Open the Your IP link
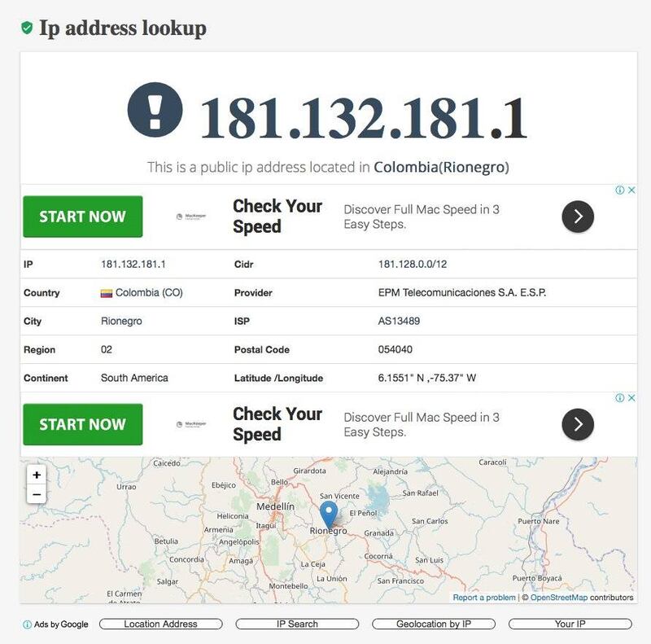 pyautogui.click(x=570, y=624)
